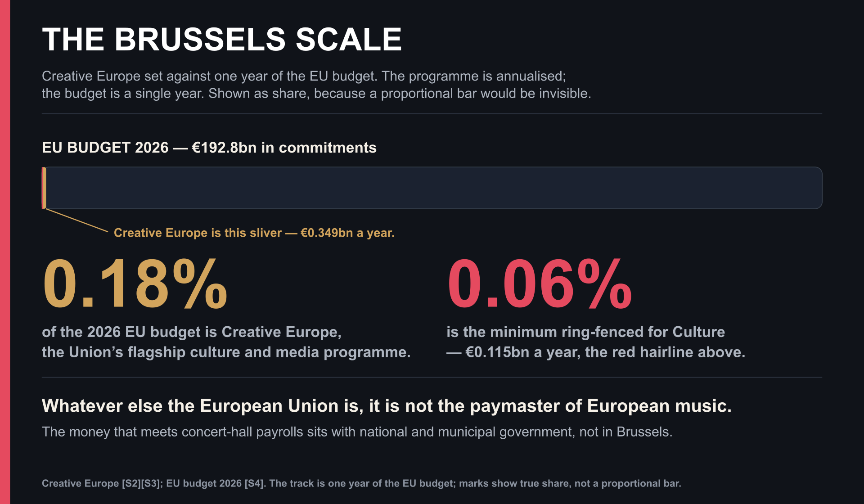
Task: Select the gold sliver annotation text
Action: click(254, 233)
